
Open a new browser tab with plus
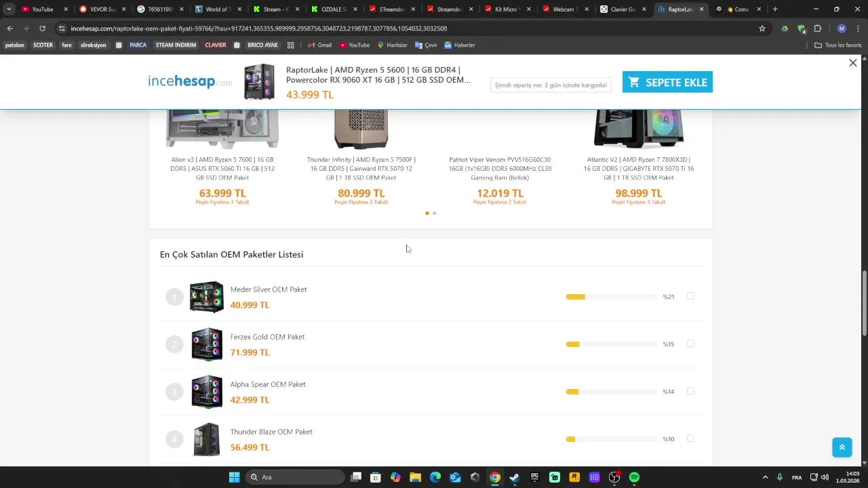tap(775, 9)
